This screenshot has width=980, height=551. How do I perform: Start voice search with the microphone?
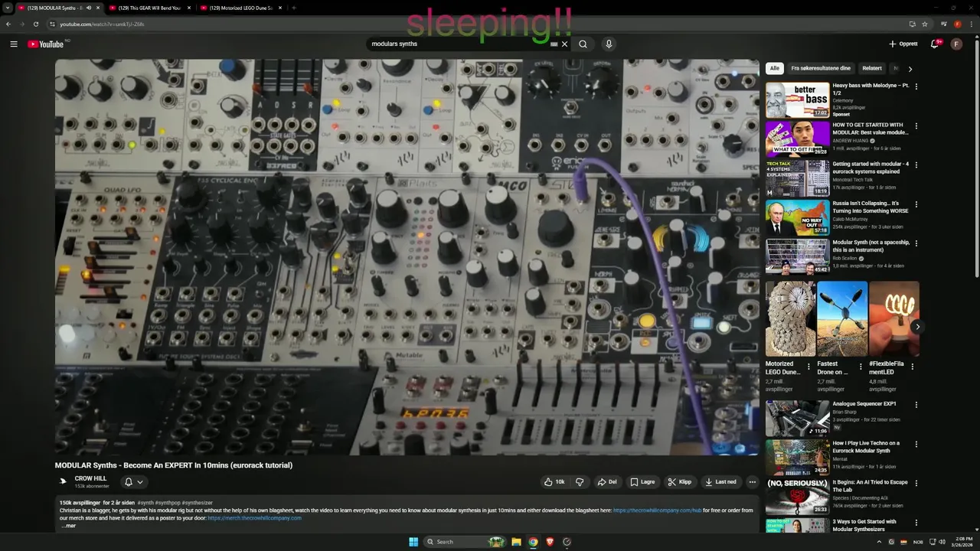coord(609,44)
